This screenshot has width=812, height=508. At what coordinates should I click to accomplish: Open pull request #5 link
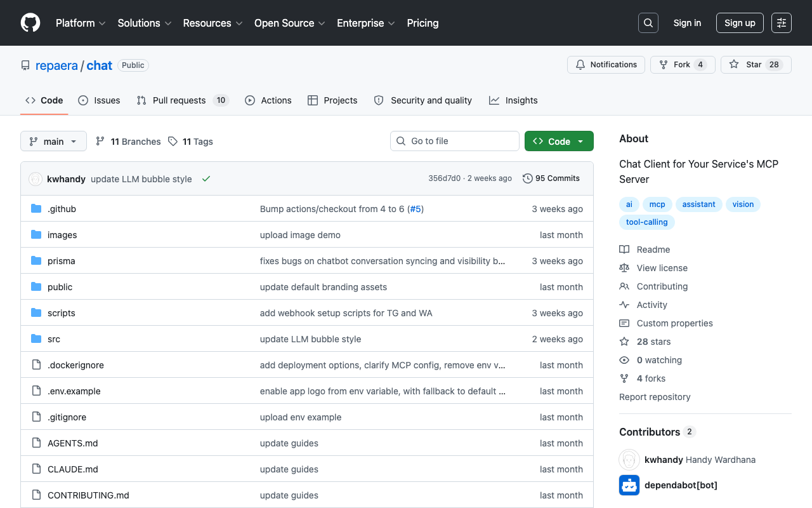click(x=416, y=209)
